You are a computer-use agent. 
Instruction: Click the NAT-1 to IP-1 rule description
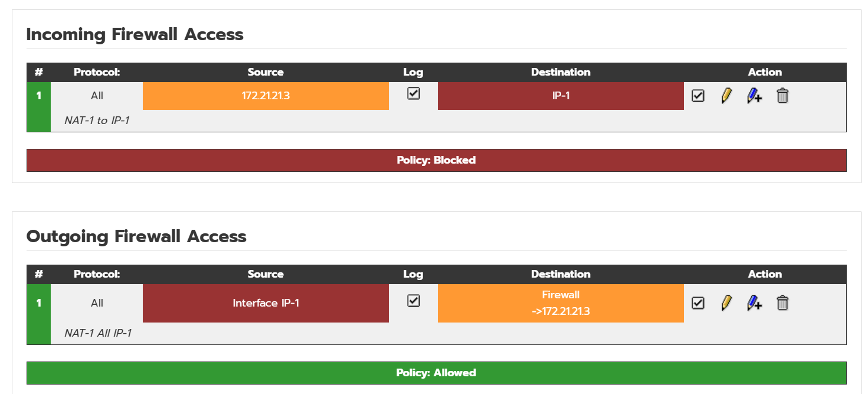pos(97,121)
